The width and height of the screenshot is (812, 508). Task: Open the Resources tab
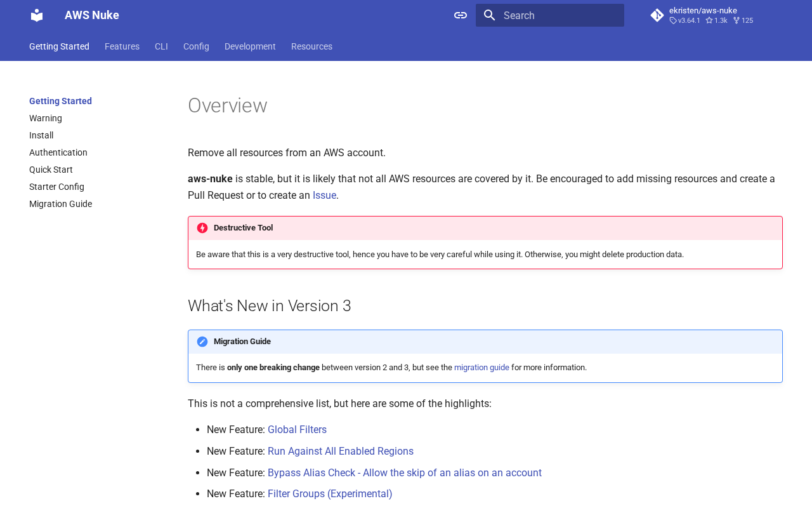(x=311, y=46)
